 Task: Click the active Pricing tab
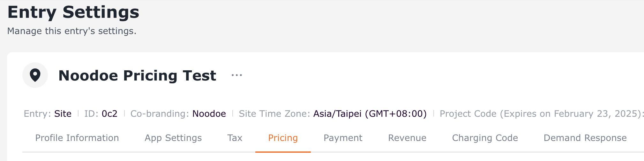[283, 138]
